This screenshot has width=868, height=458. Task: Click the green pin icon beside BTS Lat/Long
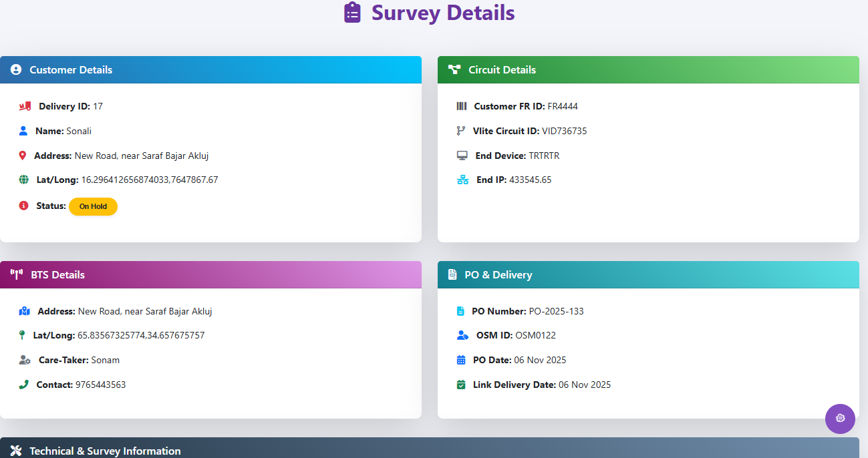(22, 335)
